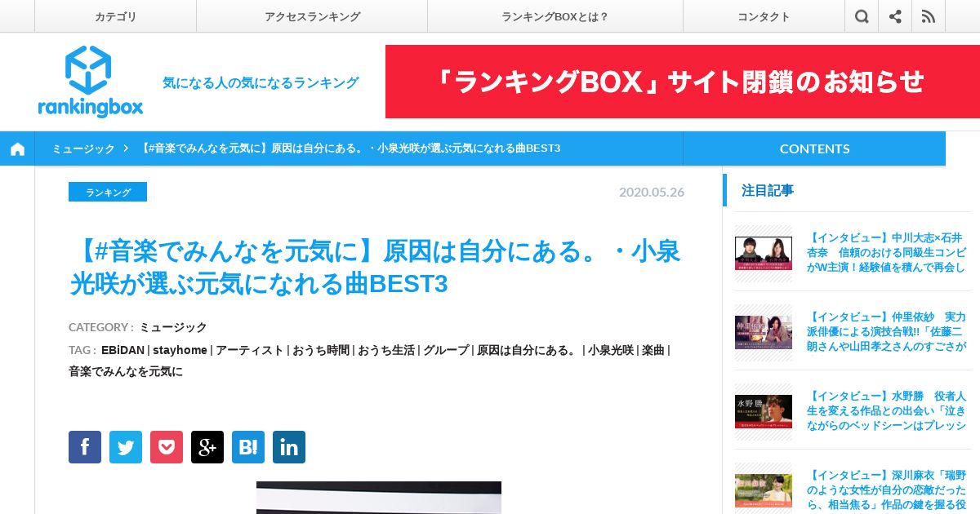980x514 pixels.
Task: Click thumbnail of 水野勝 interview
Action: (x=764, y=411)
